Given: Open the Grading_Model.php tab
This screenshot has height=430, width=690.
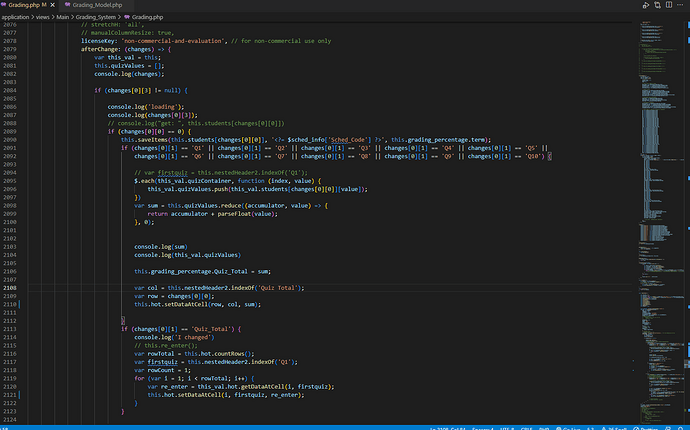Looking at the screenshot, I should [x=97, y=5].
